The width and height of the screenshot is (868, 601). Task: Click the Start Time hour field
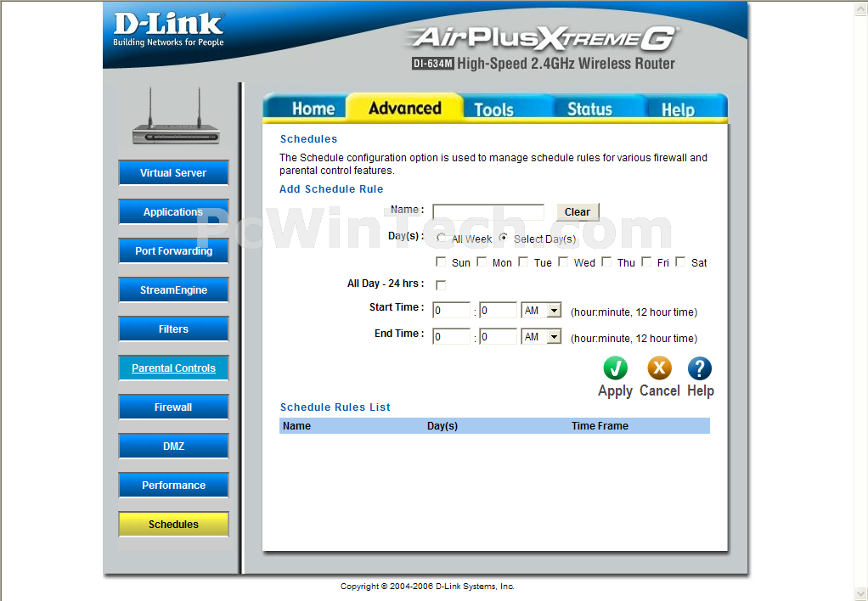pos(451,311)
